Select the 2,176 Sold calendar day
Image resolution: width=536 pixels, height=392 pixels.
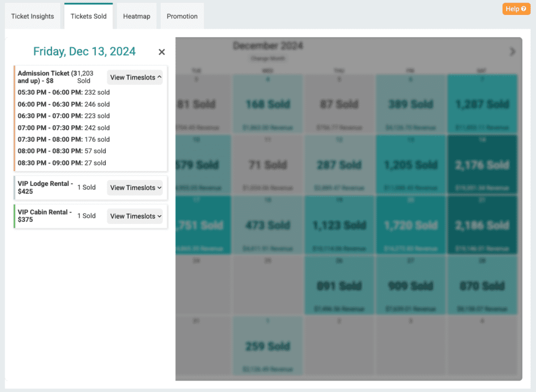[x=482, y=164]
